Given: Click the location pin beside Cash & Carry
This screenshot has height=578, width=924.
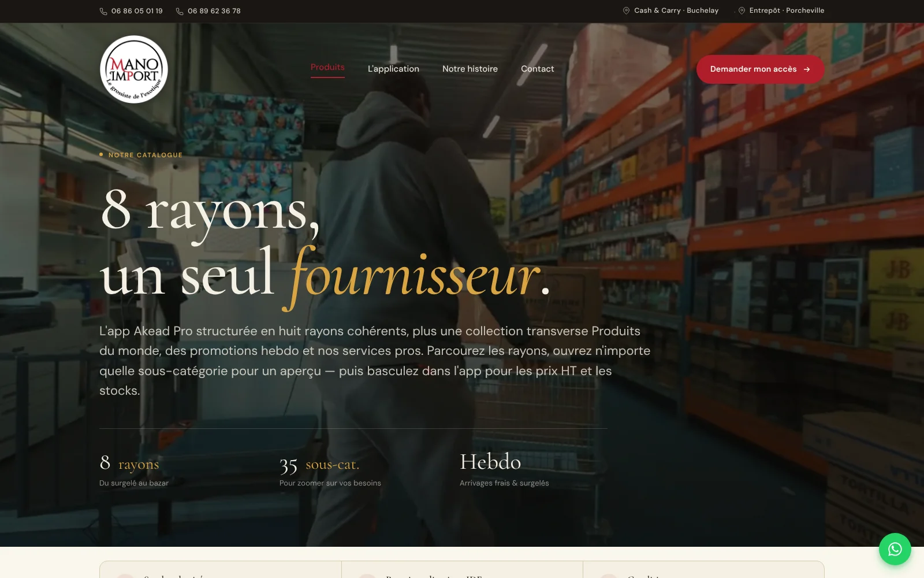Looking at the screenshot, I should pos(626,10).
